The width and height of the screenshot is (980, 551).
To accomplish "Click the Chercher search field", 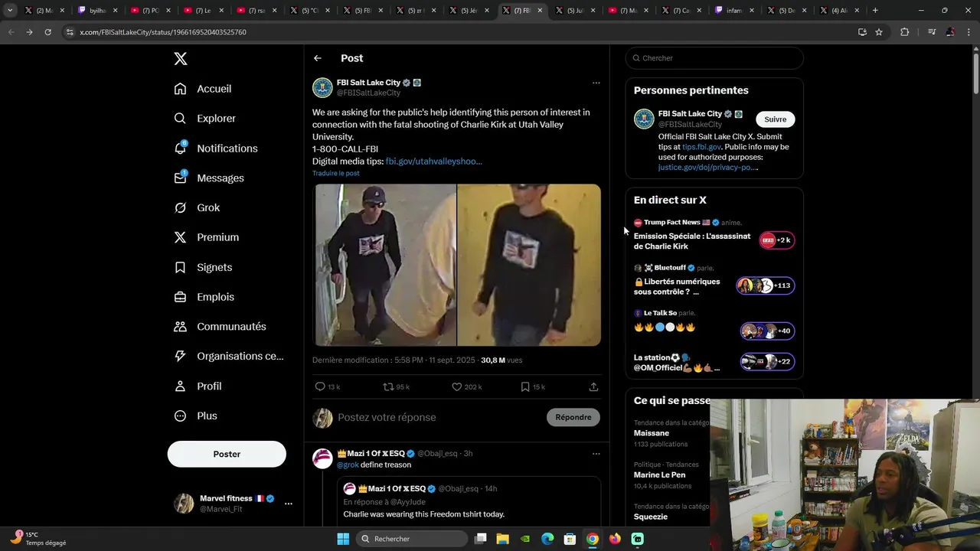I will [x=714, y=58].
